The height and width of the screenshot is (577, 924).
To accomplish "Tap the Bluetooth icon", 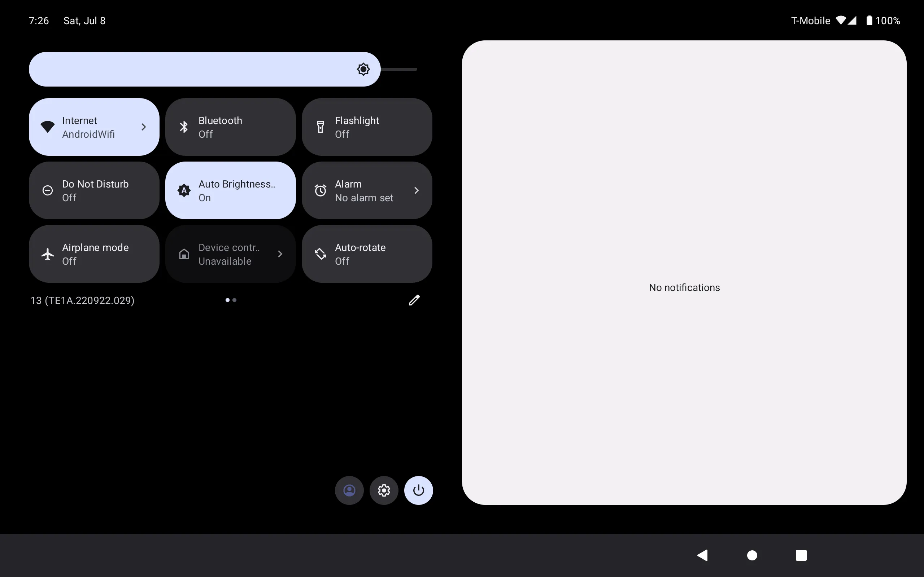I will tap(184, 126).
